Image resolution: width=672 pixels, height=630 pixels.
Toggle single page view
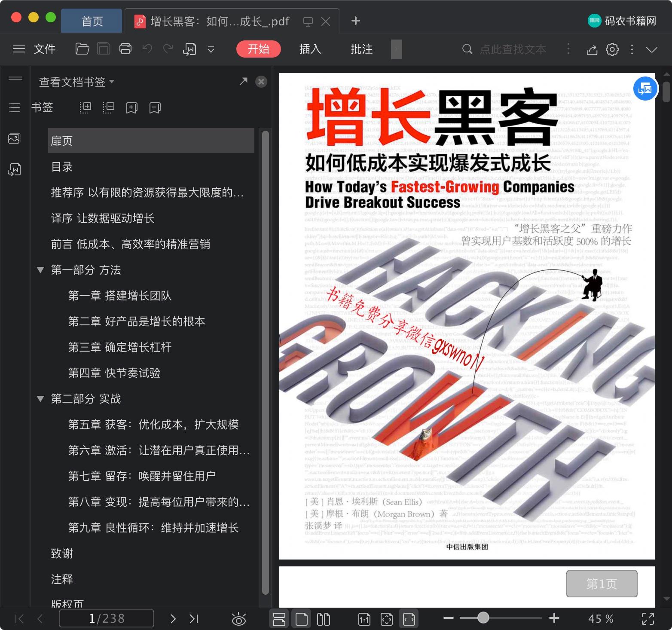click(x=302, y=619)
